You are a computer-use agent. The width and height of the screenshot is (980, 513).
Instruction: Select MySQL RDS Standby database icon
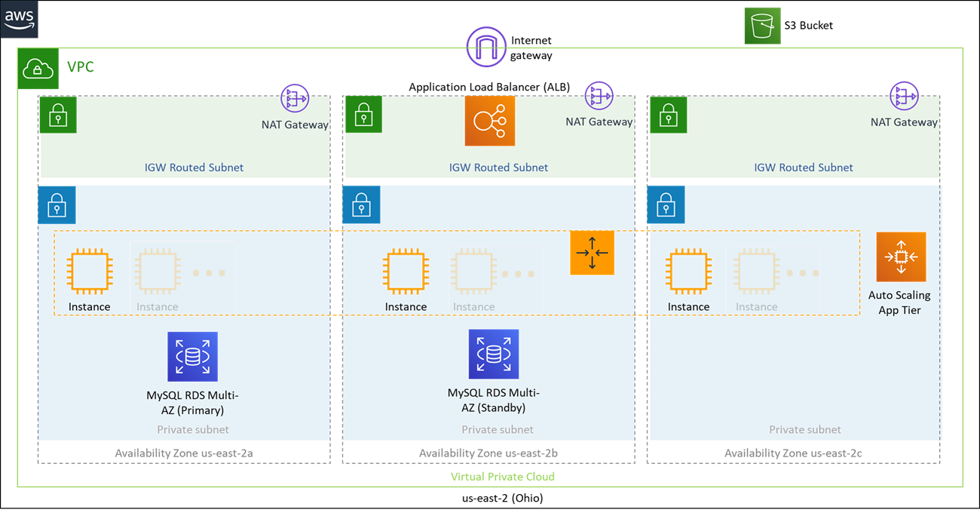pos(494,354)
